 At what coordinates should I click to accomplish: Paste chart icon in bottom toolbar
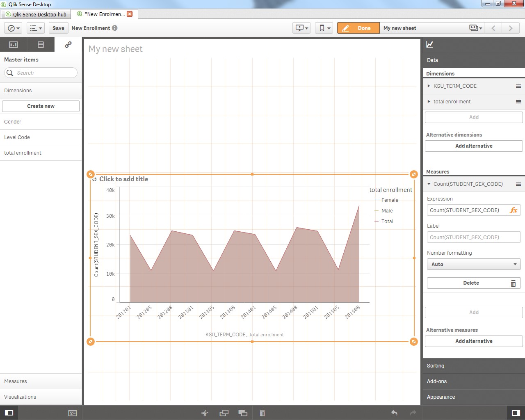pos(243,413)
